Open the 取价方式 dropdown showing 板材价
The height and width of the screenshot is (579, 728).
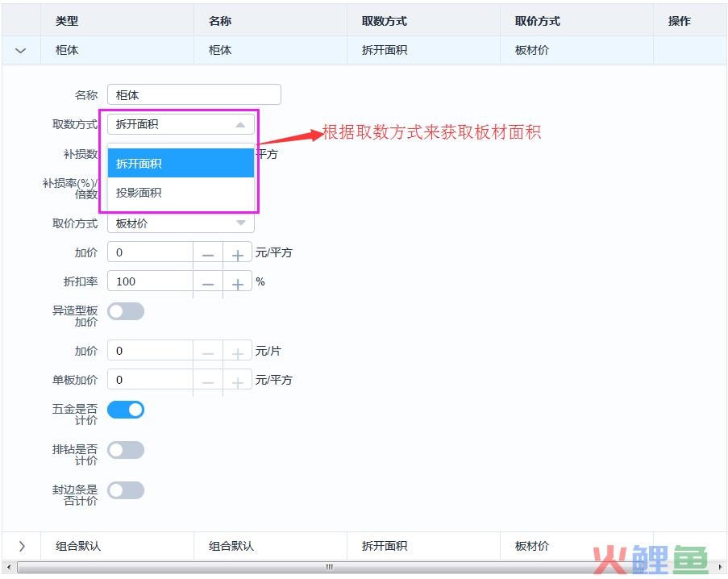(x=181, y=223)
